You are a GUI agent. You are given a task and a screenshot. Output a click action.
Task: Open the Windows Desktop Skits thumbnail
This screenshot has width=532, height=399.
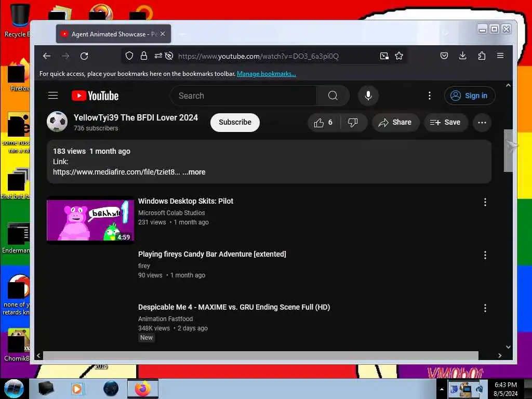pos(90,220)
